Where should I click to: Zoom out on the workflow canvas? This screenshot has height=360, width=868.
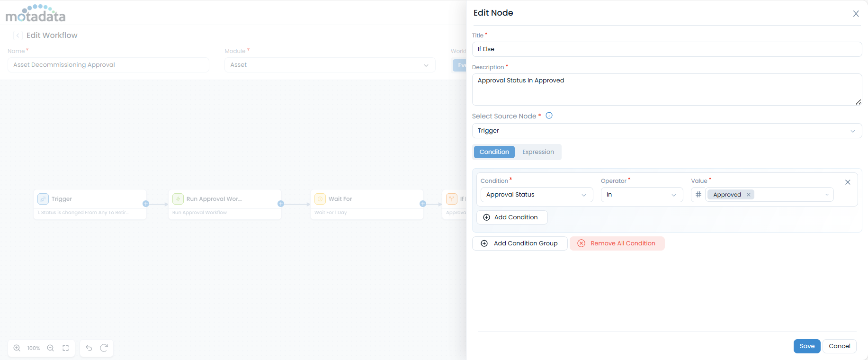(51, 348)
